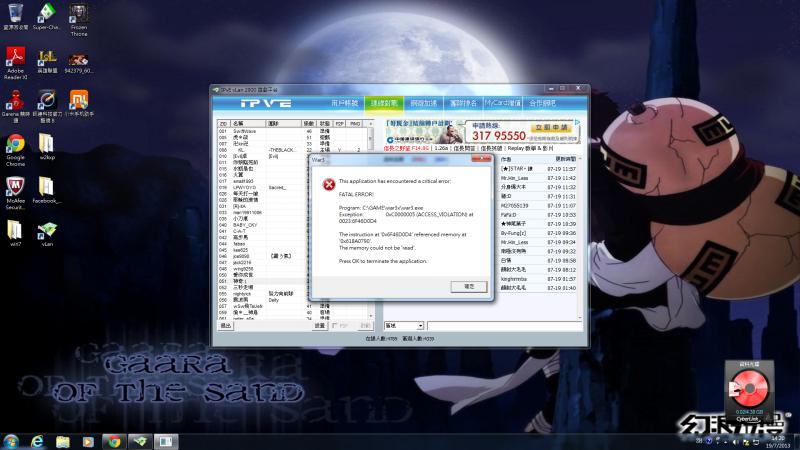Open the red F14.8C link
Viewport: 800px width, 450px height.
point(406,148)
